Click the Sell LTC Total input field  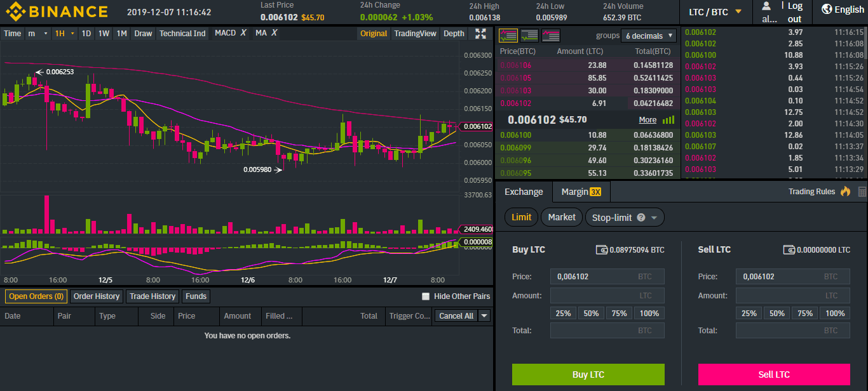click(793, 330)
